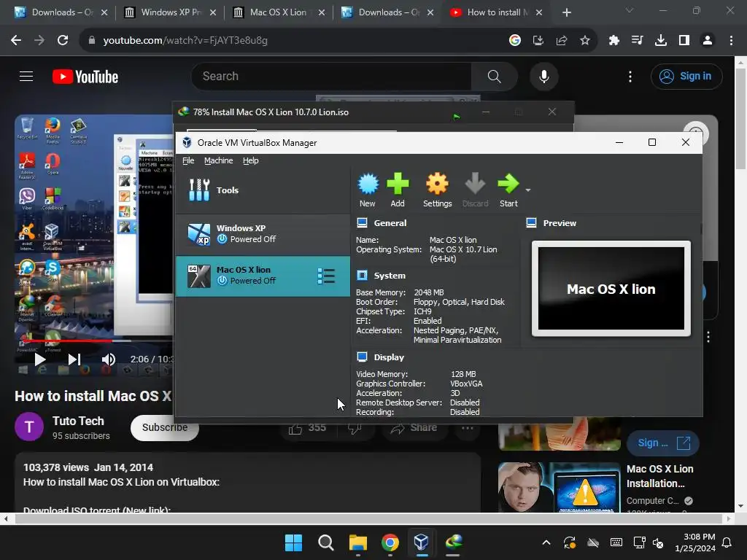Subscribe to the Tuto Tech channel
The image size is (747, 560).
pos(164,427)
